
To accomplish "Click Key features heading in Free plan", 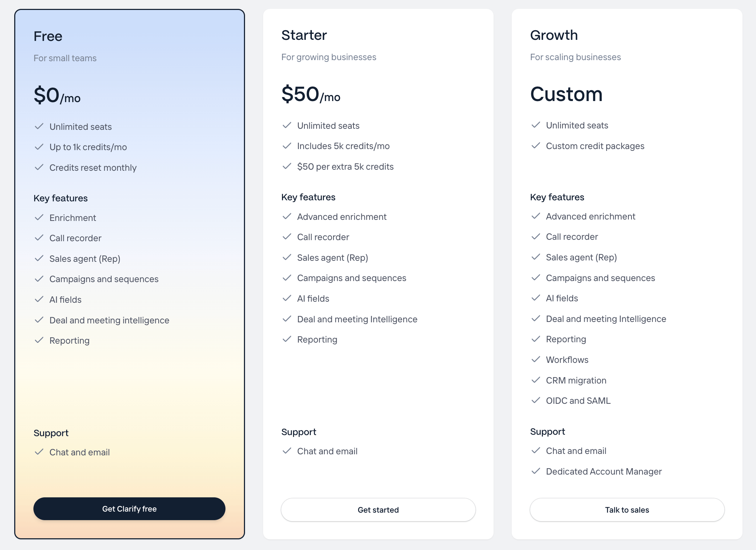I will click(60, 198).
